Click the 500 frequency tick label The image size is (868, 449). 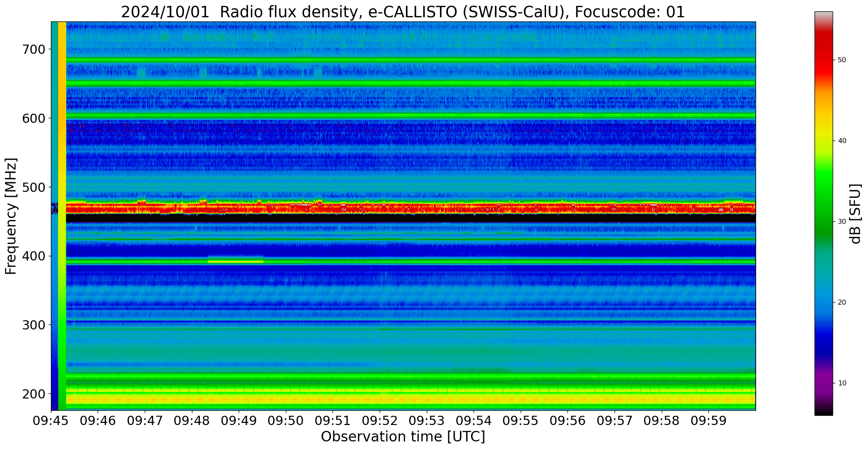34,187
